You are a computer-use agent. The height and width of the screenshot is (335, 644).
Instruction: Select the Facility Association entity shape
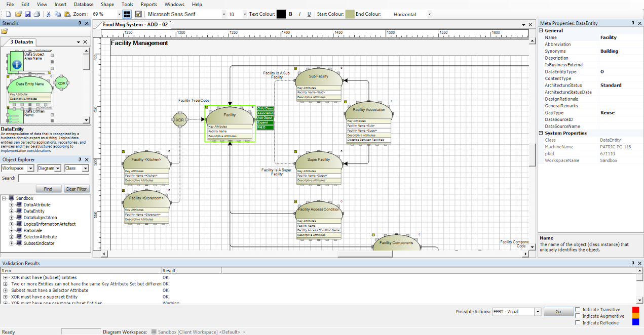(369, 123)
